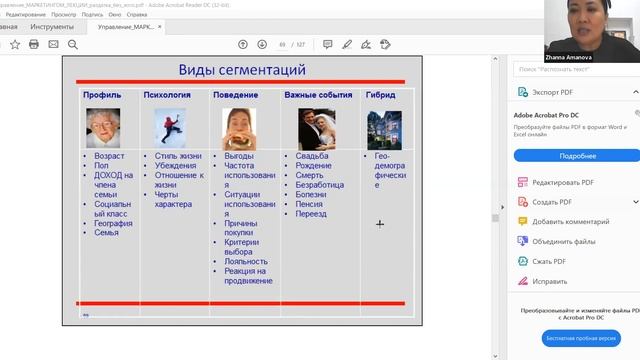Viewport: 640px width, 360px height.
Task: Click the Свадьба bullet text
Action: pyautogui.click(x=312, y=156)
